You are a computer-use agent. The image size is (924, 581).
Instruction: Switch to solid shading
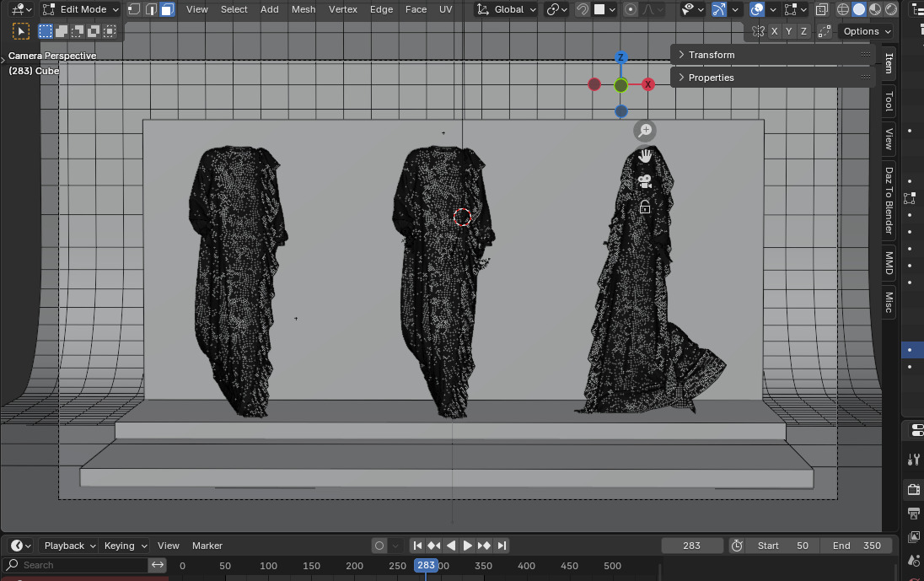[x=859, y=9]
